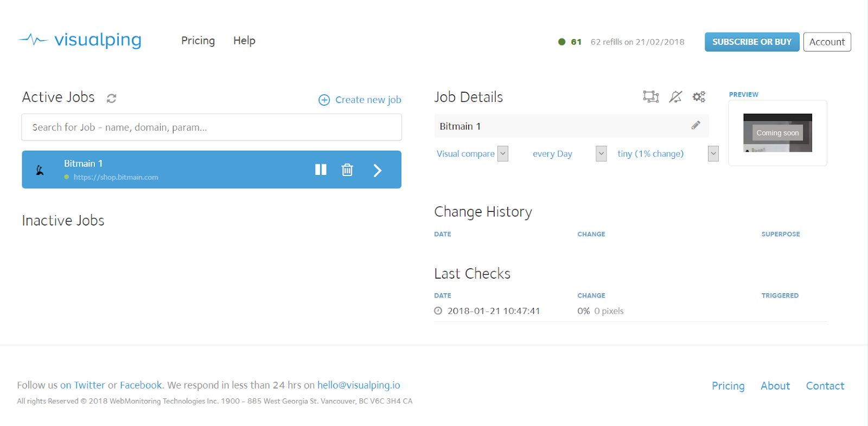The height and width of the screenshot is (426, 868).
Task: Open the Account button
Action: (827, 42)
